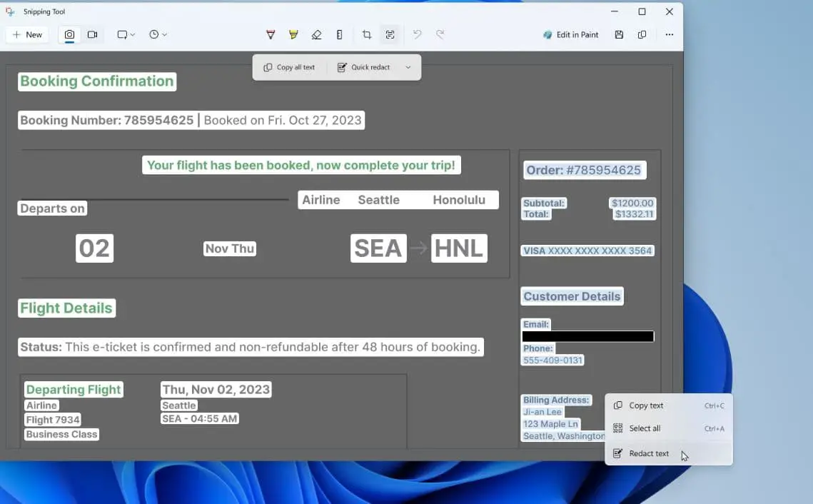Choose Copy text in context menu
The image size is (813, 504).
pyautogui.click(x=669, y=405)
